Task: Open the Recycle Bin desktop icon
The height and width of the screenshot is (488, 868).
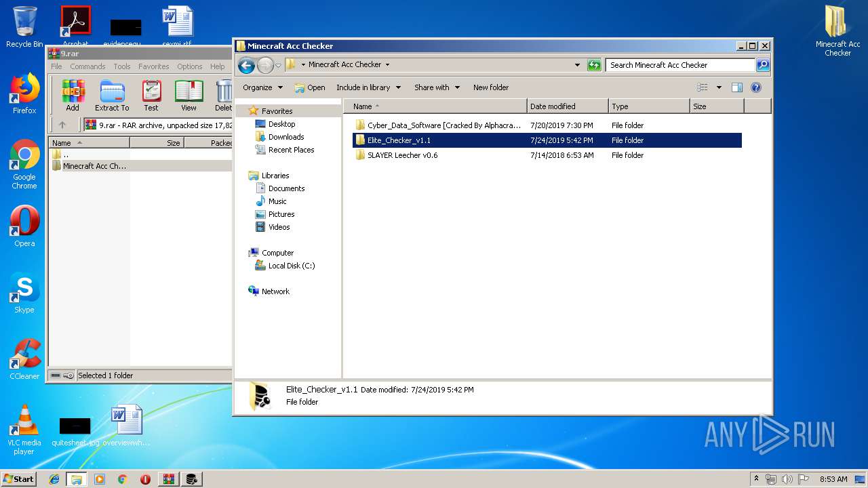Action: coord(24,27)
